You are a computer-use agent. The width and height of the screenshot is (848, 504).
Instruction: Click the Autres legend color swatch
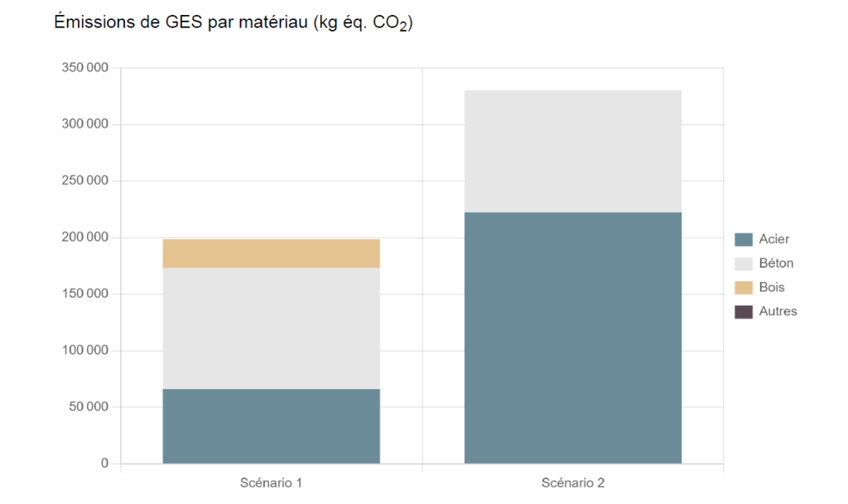click(743, 312)
